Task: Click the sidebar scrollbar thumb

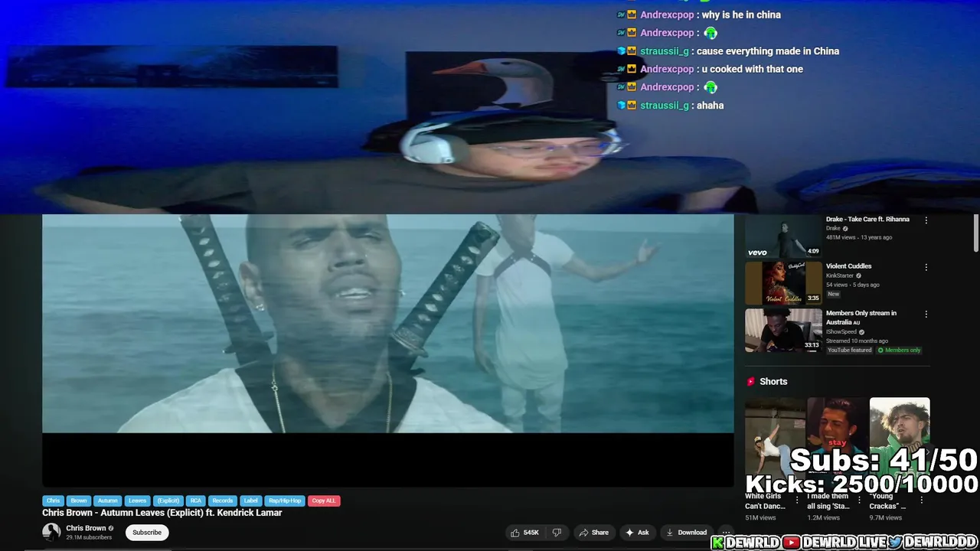Action: tap(975, 233)
